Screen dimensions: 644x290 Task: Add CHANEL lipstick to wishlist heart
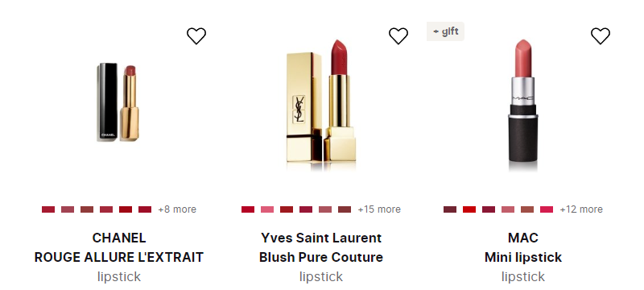[x=196, y=35]
